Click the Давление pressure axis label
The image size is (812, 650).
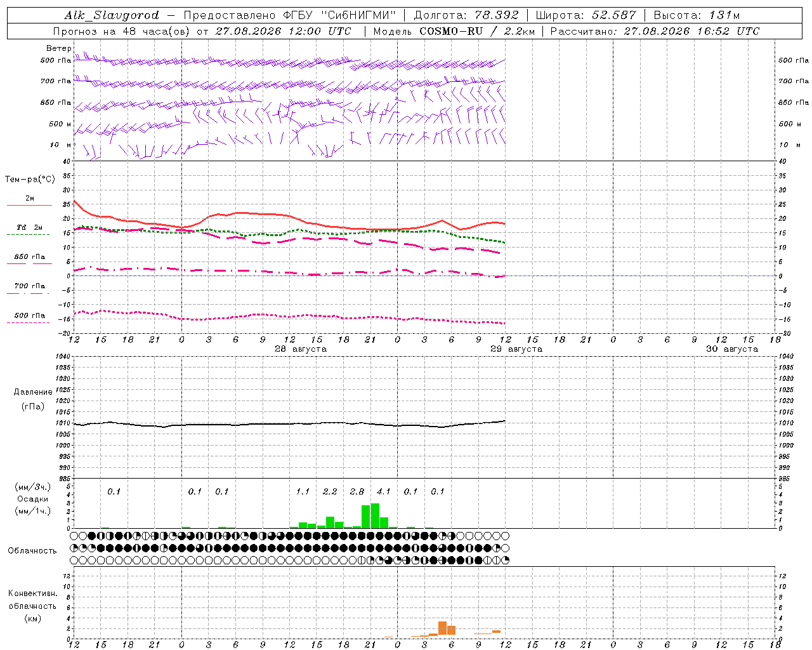(x=33, y=392)
